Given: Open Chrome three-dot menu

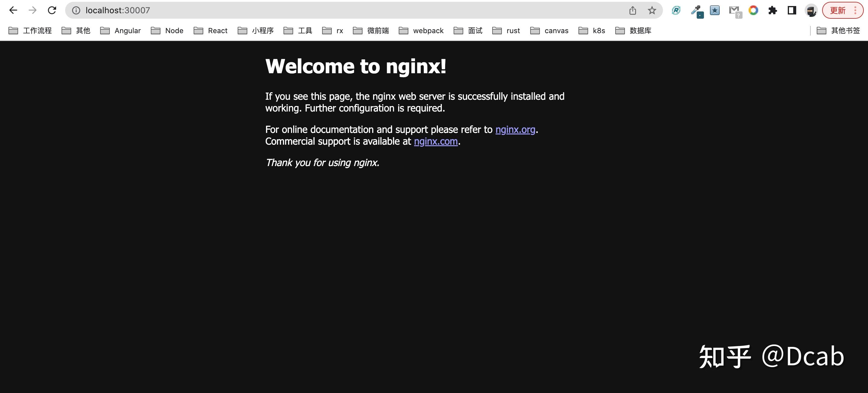Looking at the screenshot, I should pyautogui.click(x=855, y=11).
